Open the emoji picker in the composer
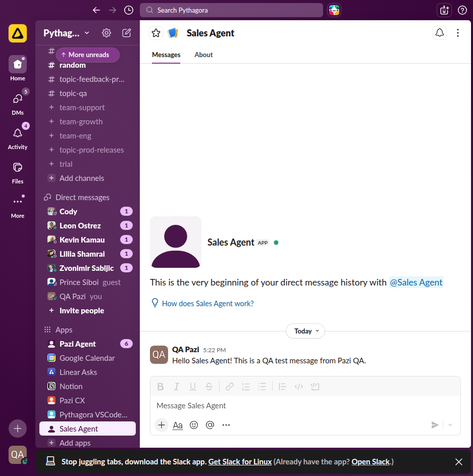 (x=194, y=425)
